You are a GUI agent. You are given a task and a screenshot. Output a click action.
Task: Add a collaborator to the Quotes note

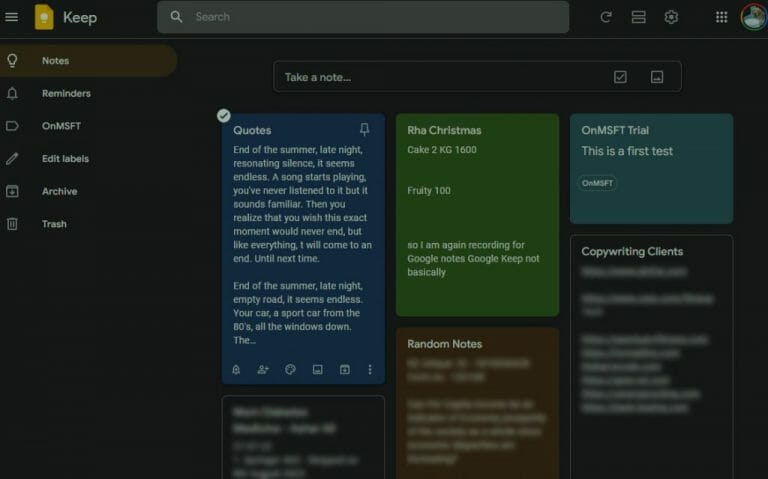pos(263,369)
